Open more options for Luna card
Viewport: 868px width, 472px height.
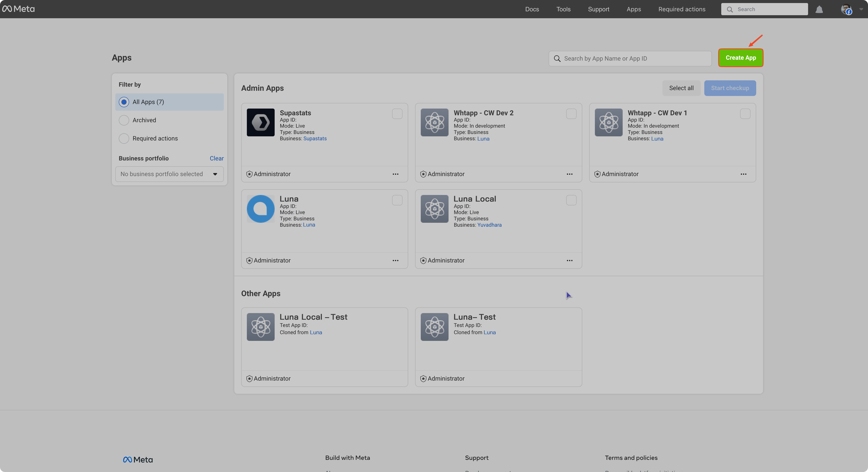396,261
